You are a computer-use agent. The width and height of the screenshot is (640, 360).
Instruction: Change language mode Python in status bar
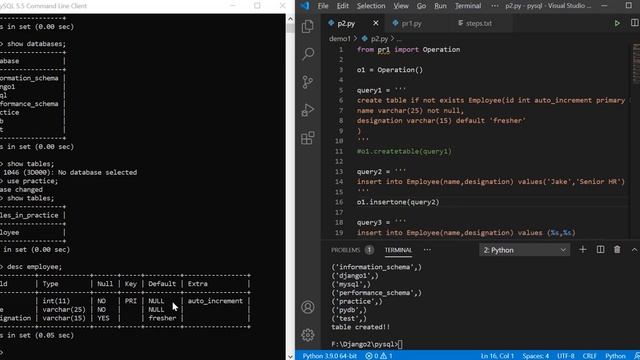coord(615,356)
